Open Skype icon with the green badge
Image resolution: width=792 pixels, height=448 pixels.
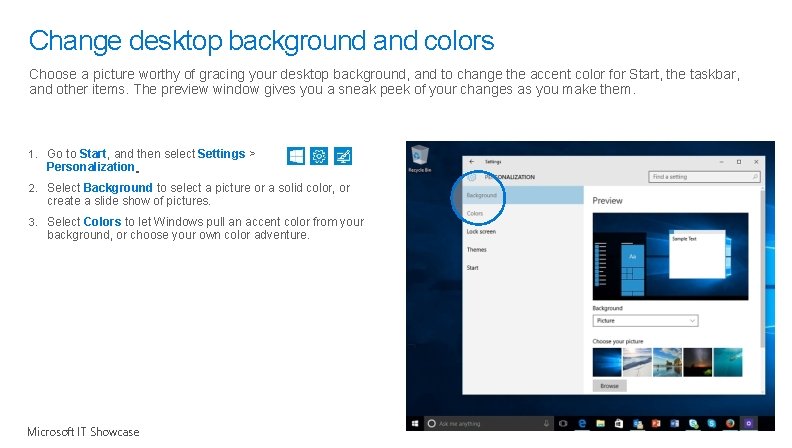(x=694, y=424)
